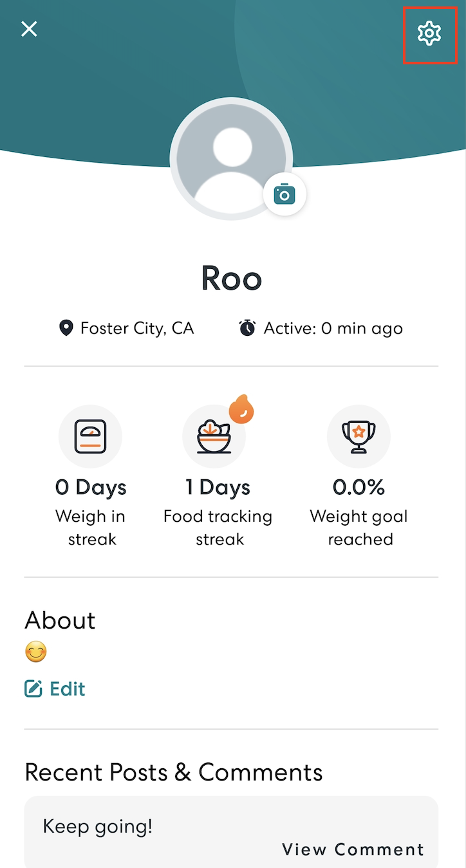
Task: Tap the weight goal trophy icon
Action: click(359, 436)
